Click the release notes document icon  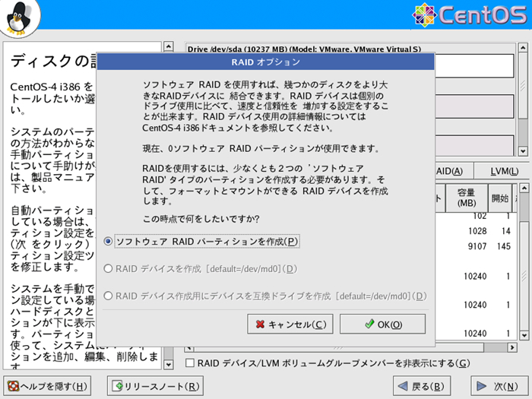(118, 386)
